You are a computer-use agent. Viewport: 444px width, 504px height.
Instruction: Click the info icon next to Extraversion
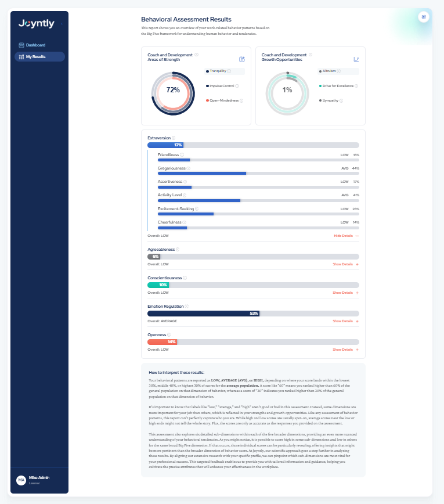click(174, 138)
